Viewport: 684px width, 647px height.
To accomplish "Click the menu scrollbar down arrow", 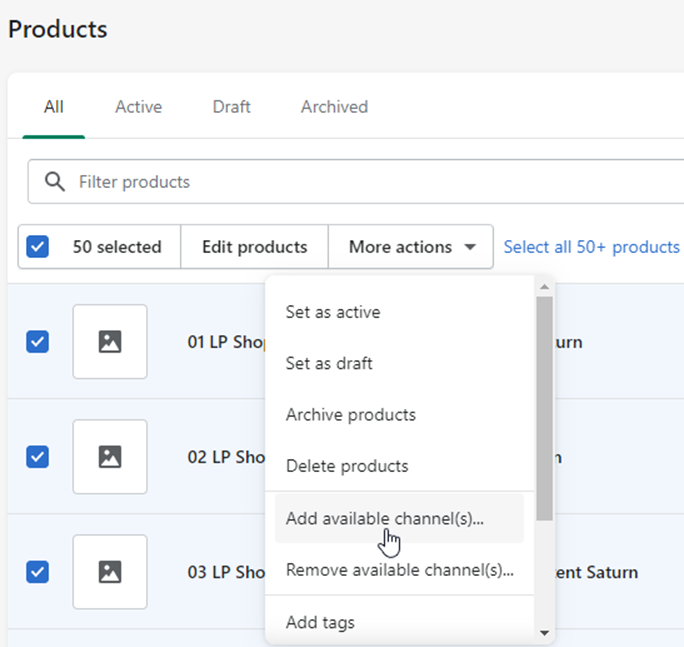I will [x=544, y=632].
